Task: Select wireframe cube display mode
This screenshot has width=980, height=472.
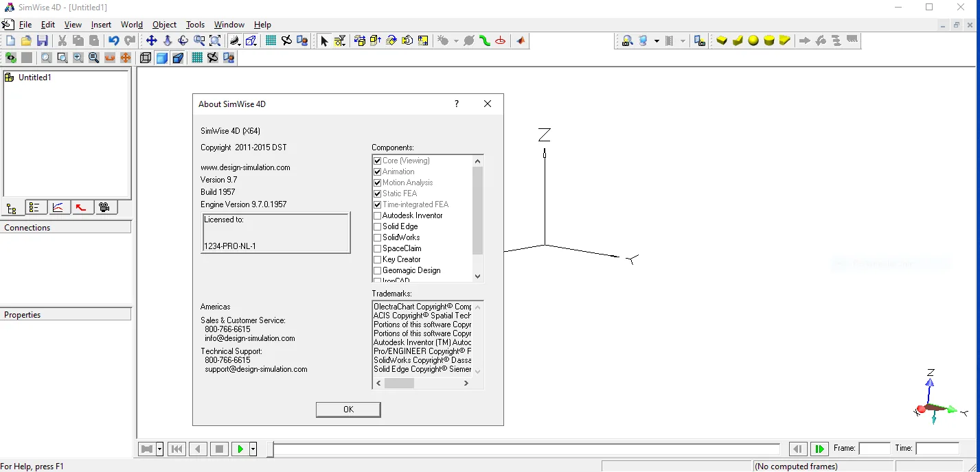Action: click(146, 58)
